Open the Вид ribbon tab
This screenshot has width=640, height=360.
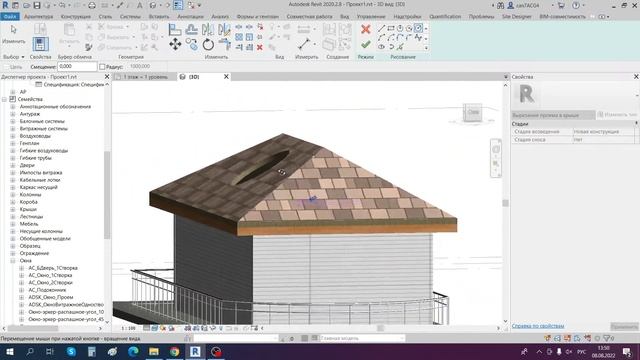click(x=344, y=17)
